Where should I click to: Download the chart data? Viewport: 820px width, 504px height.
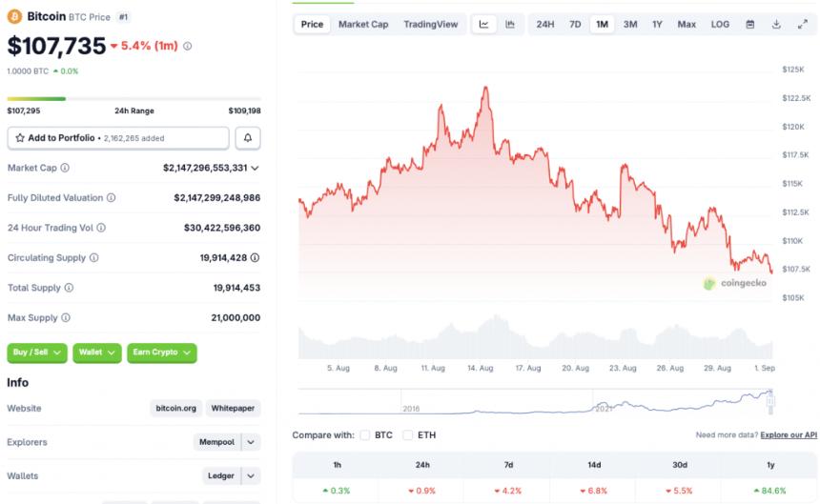(776, 24)
